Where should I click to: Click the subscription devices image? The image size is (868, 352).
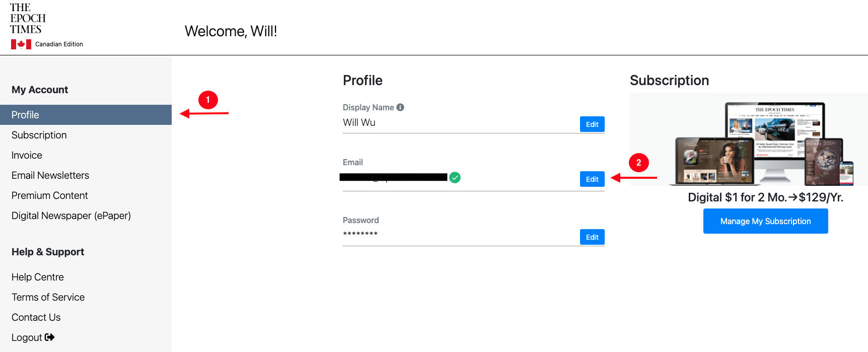749,139
